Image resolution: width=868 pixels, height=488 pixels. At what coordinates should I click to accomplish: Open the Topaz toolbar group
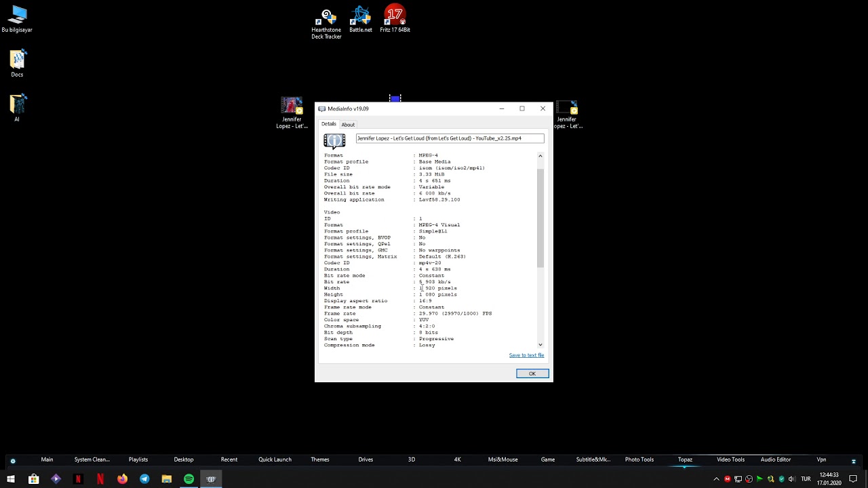(685, 460)
